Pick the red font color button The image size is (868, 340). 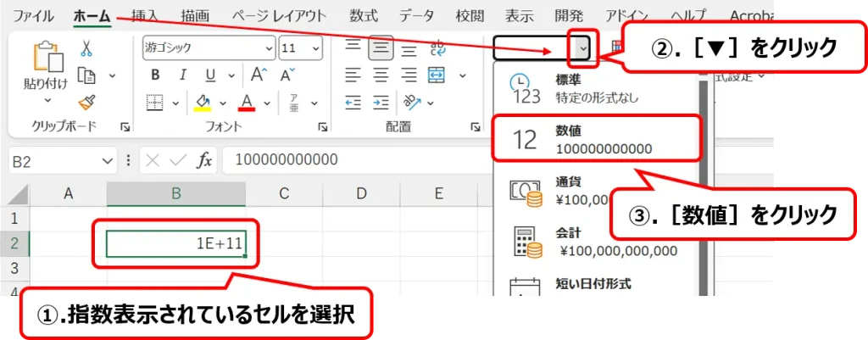(247, 102)
